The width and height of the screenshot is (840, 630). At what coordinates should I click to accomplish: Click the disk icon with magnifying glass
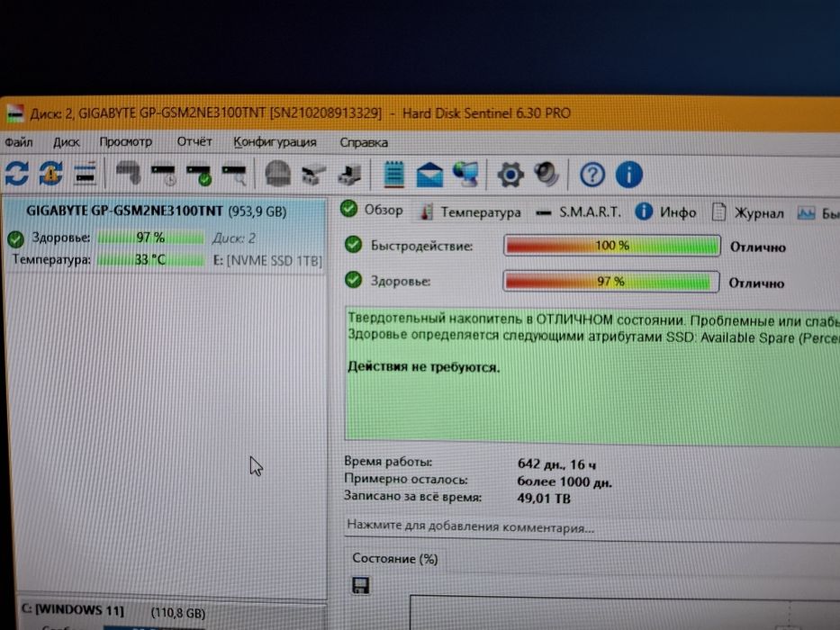[x=234, y=175]
